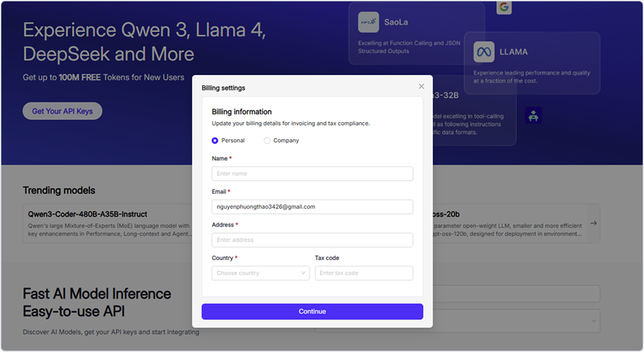Click the Get Your API Keys button
This screenshot has height=352, width=644.
click(62, 111)
